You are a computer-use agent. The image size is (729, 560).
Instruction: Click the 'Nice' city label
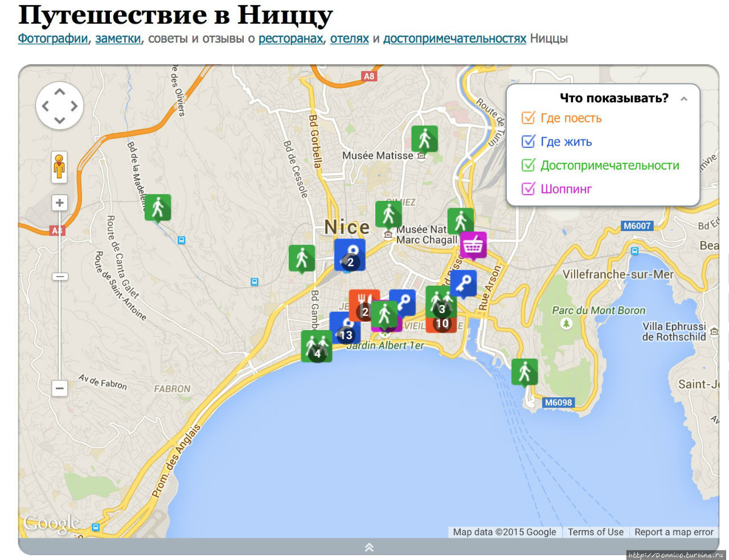coord(347,227)
